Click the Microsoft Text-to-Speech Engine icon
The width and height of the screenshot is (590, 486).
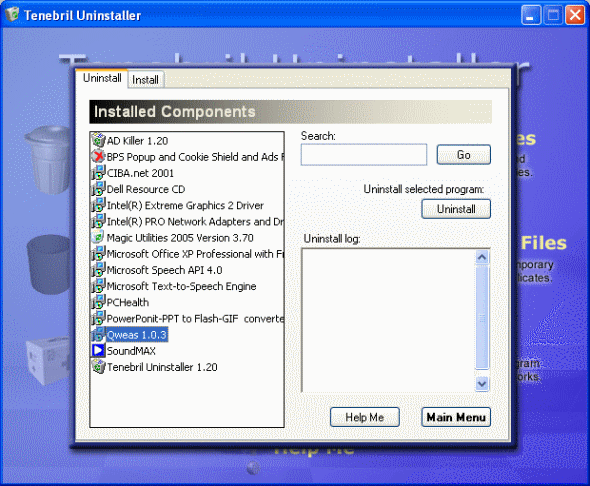click(98, 286)
